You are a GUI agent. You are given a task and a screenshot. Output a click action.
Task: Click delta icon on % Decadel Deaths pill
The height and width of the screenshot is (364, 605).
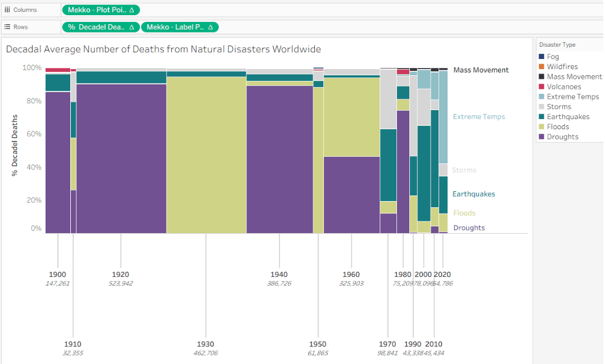tap(131, 27)
